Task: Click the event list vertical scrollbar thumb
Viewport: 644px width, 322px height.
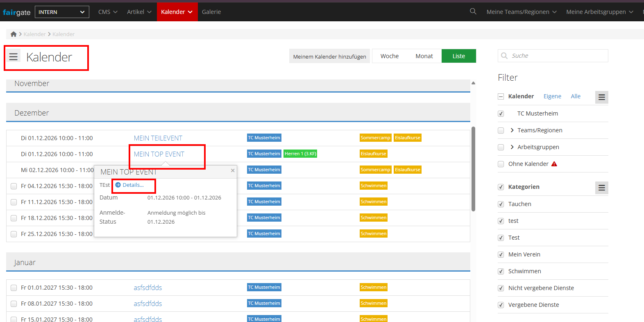Action: [x=473, y=169]
